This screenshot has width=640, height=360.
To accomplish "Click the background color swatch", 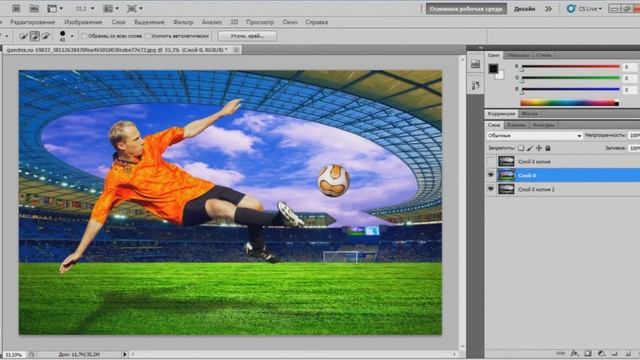I will pyautogui.click(x=501, y=76).
